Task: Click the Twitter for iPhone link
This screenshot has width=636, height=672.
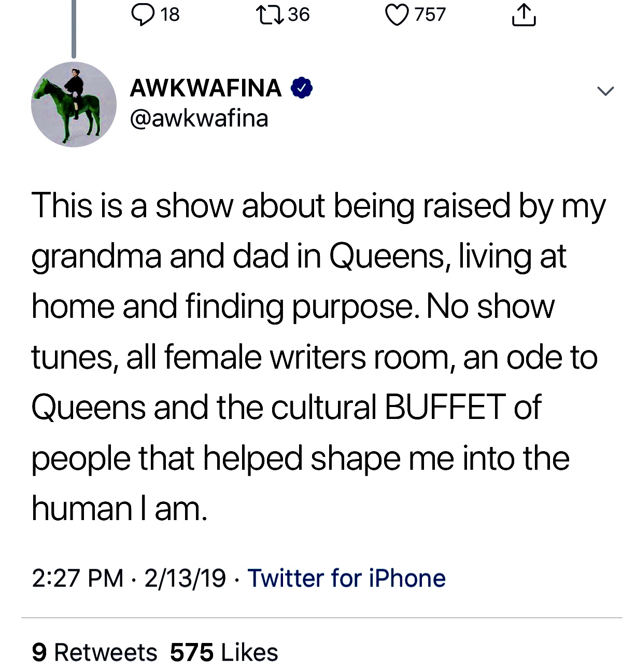Action: (x=346, y=578)
